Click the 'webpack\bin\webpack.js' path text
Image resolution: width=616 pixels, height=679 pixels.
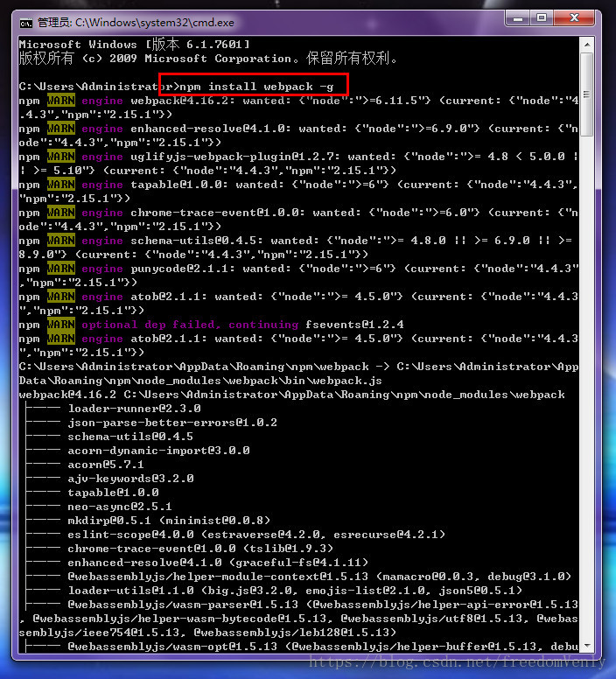[305, 381]
